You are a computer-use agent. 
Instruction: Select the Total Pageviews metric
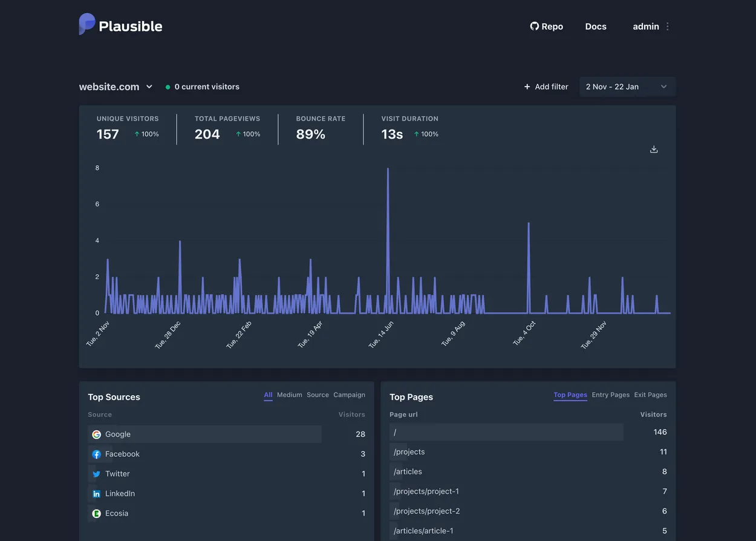227,128
